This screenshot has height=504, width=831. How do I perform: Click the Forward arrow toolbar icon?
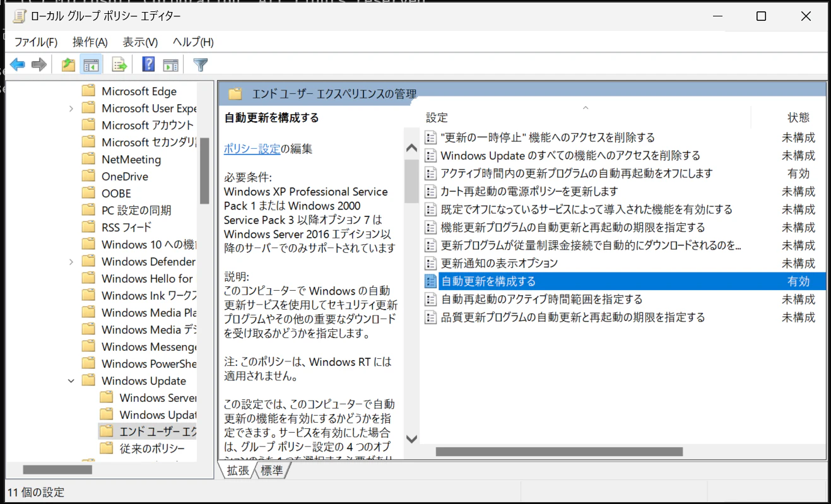39,64
